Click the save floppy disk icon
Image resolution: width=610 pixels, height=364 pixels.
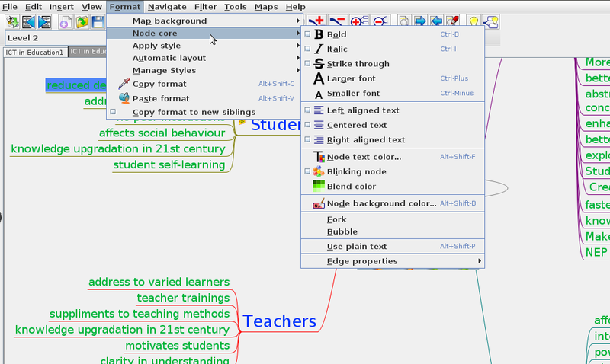[x=98, y=22]
